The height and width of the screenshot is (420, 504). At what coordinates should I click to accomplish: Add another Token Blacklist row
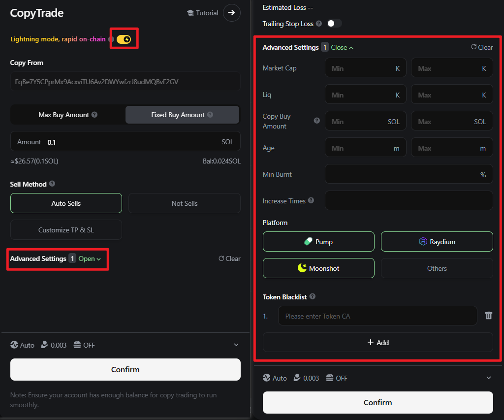(378, 343)
